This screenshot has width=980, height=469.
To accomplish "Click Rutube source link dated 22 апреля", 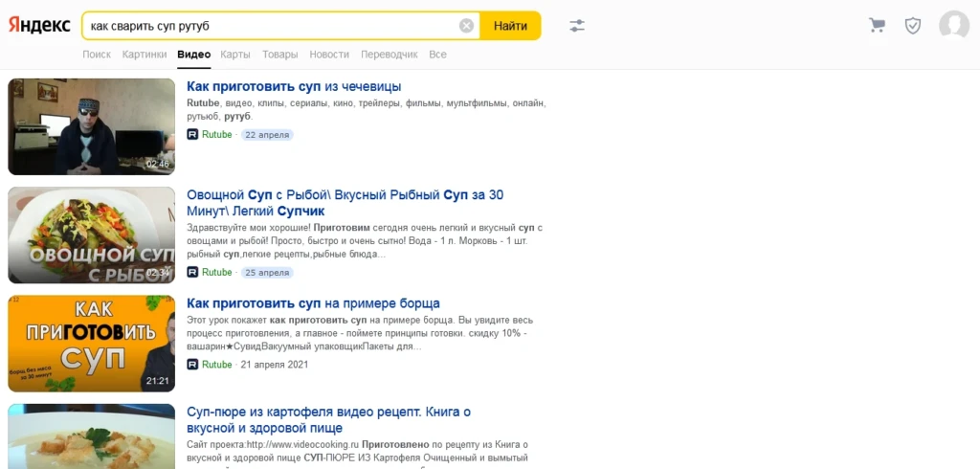I will click(x=217, y=134).
